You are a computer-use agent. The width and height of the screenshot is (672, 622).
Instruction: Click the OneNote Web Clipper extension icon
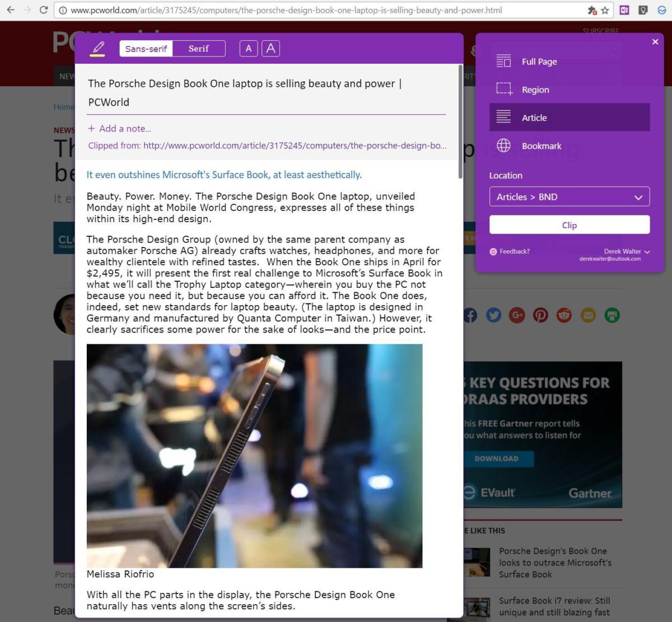click(x=624, y=10)
